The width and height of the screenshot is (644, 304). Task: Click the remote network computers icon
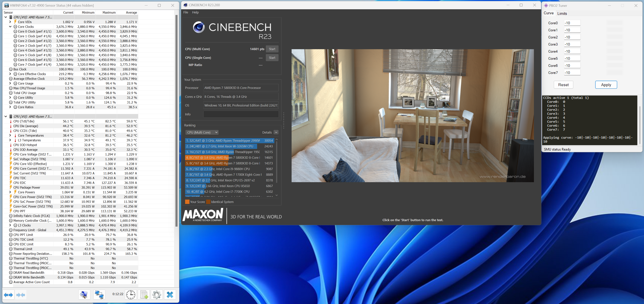coord(99,295)
